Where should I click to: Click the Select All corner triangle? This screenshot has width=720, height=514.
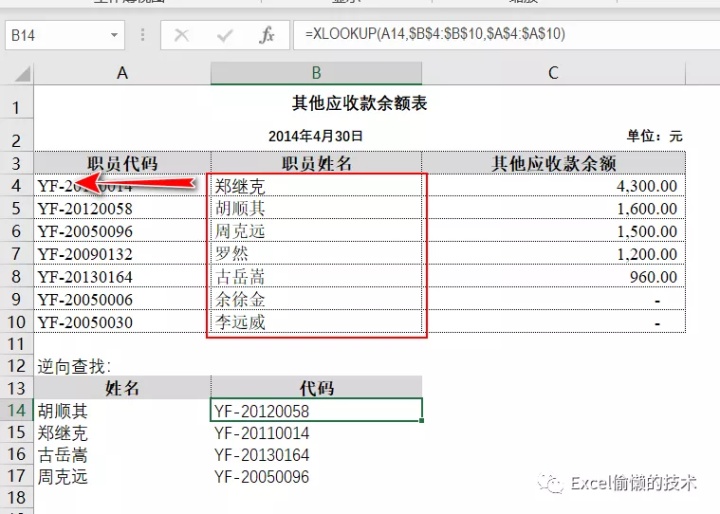[22, 73]
